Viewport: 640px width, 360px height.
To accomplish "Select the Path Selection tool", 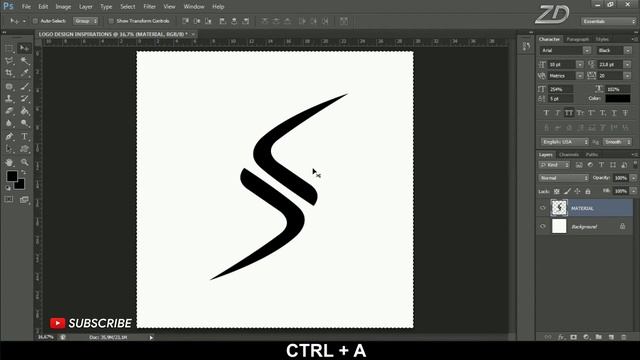I will tap(9, 149).
